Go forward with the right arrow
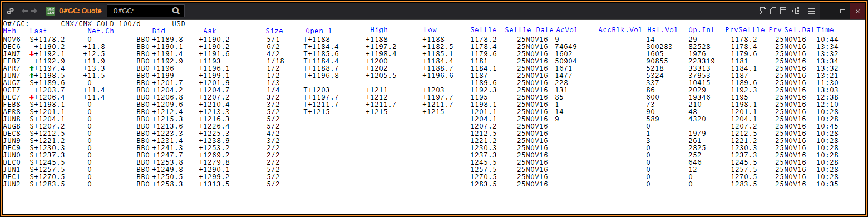Screen dimensions: 868x217 click(x=34, y=11)
